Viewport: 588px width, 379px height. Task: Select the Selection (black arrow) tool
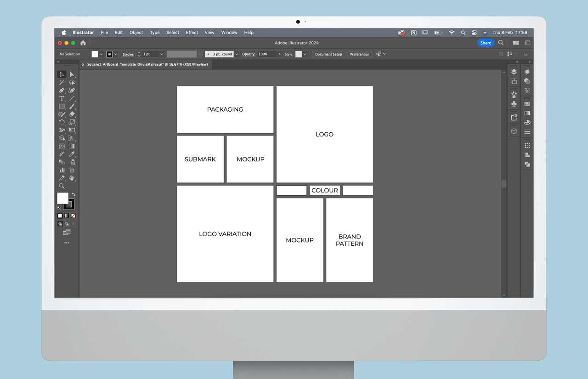(62, 74)
